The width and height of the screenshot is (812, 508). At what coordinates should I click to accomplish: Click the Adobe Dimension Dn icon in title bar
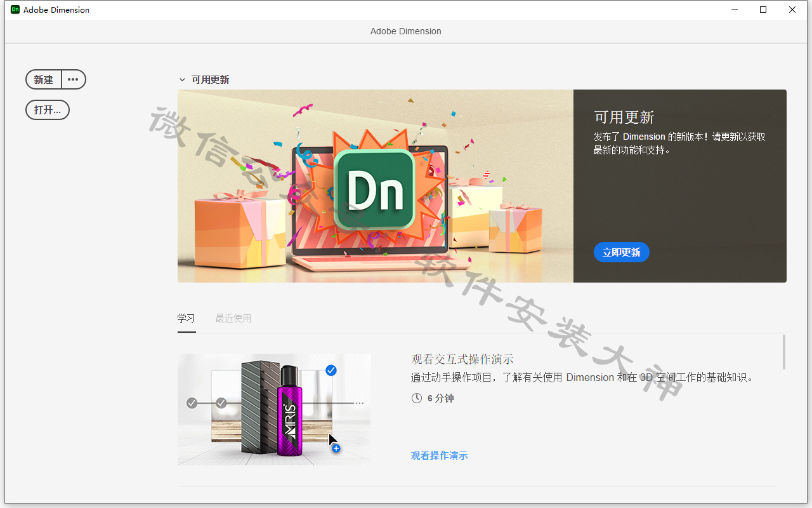click(x=15, y=10)
